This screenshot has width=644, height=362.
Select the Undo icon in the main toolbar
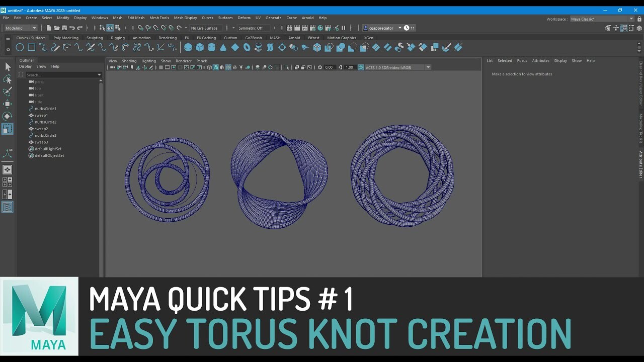tap(71, 28)
